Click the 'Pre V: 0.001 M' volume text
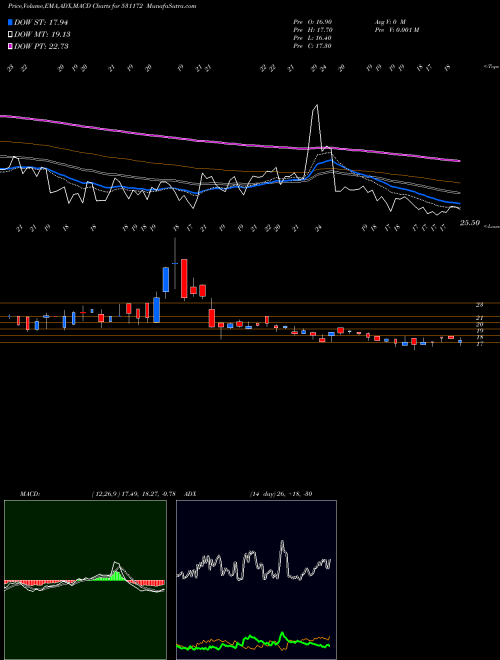The width and height of the screenshot is (500, 660). 396,30
